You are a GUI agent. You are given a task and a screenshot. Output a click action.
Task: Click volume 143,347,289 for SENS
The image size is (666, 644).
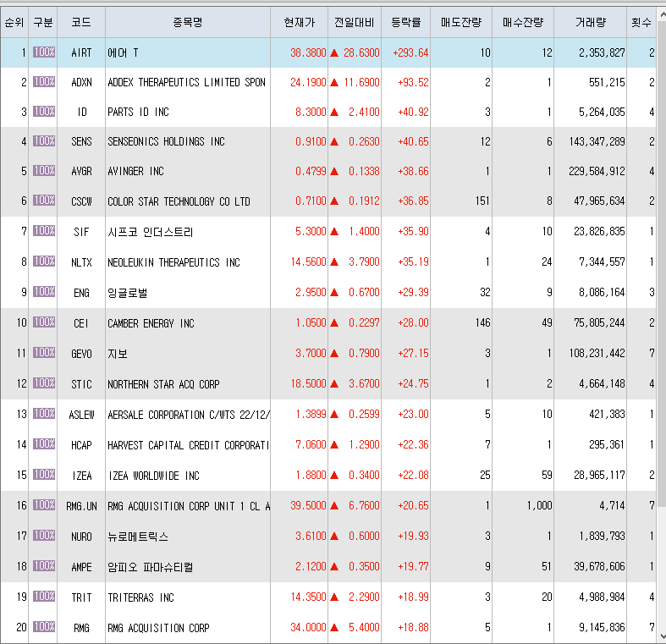[597, 141]
